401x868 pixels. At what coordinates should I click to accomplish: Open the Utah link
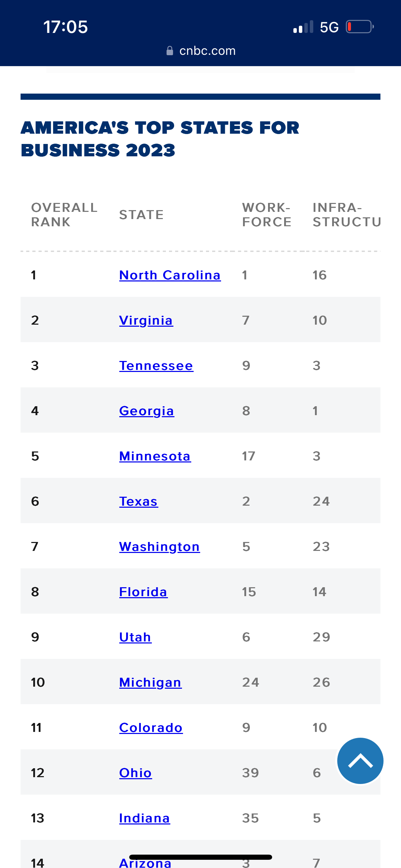[135, 637]
